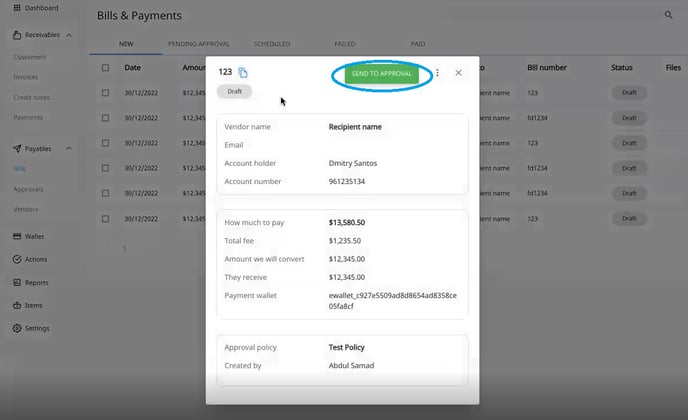Open Vendors under Payables
Screen dimensions: 688x420
(x=25, y=209)
